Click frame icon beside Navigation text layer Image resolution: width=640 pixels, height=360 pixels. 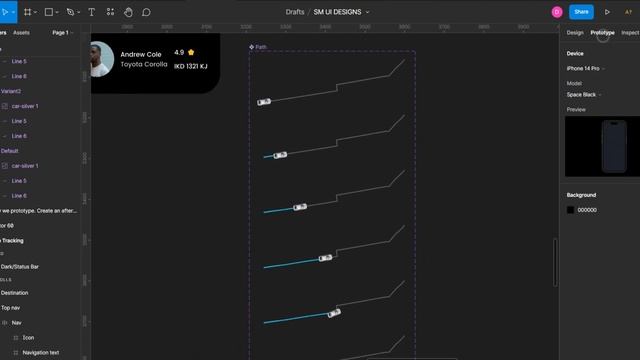pos(16,353)
